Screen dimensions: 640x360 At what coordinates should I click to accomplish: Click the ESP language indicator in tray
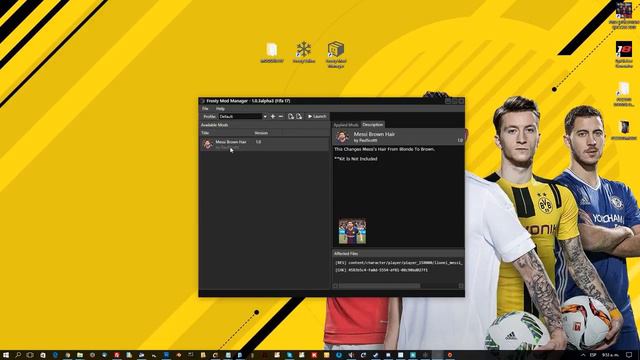tap(593, 355)
